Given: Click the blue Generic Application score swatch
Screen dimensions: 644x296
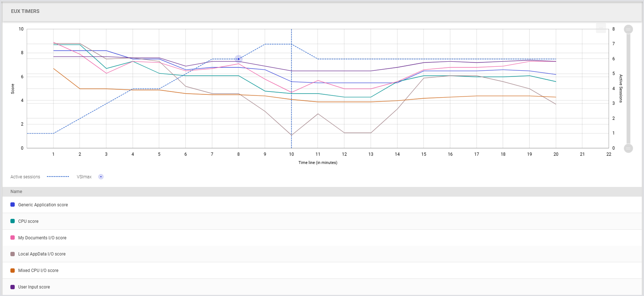Looking at the screenshot, I should 13,205.
